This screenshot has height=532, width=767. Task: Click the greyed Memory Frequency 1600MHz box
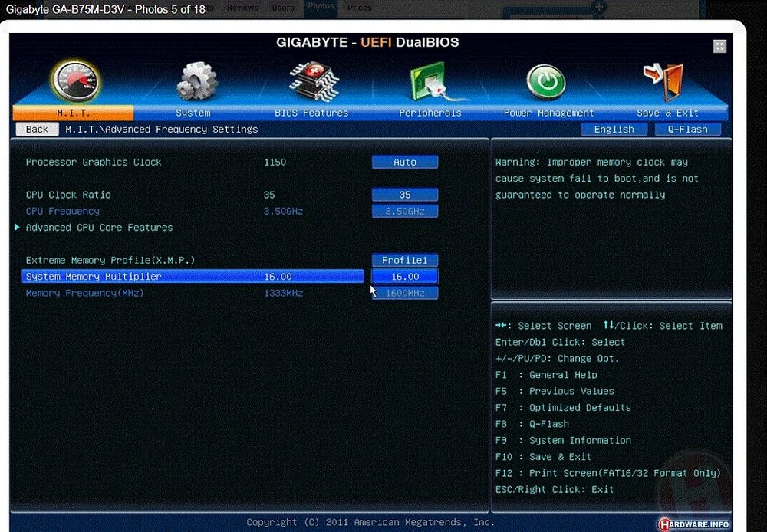(405, 293)
